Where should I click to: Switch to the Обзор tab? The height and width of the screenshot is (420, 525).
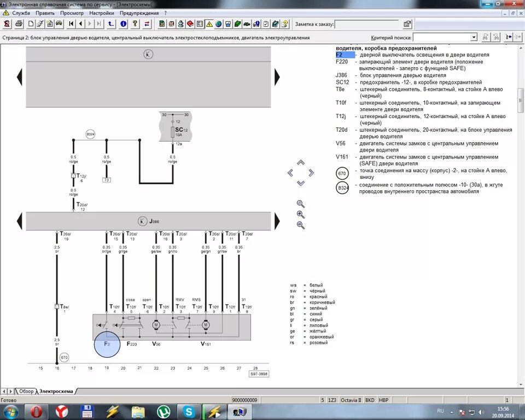coord(26,391)
